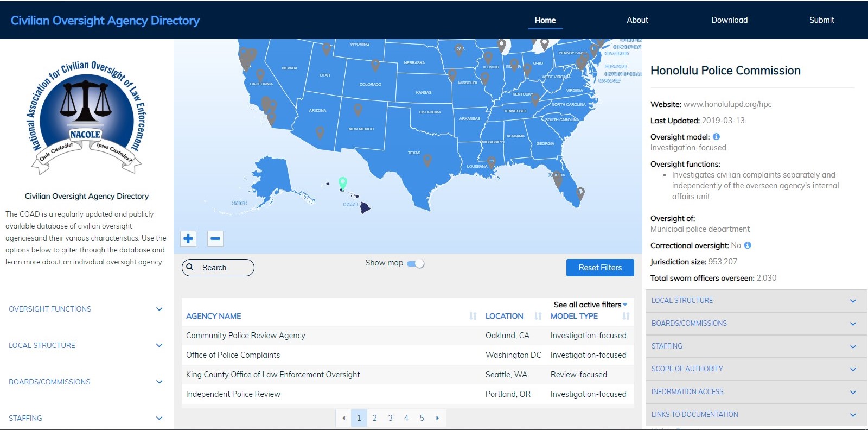868x430 pixels.
Task: Go to page 4 of results
Action: point(406,418)
